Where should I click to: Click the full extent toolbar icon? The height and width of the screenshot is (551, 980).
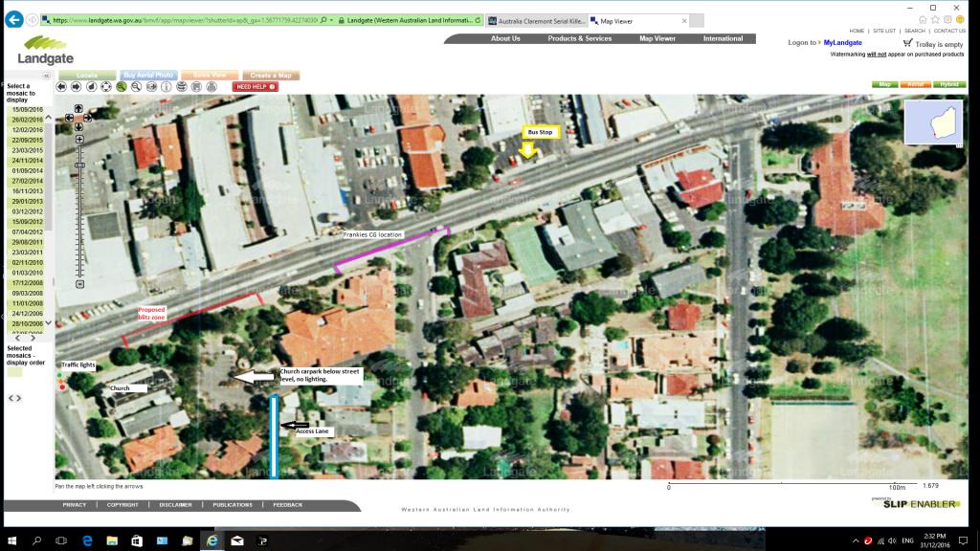pyautogui.click(x=106, y=86)
